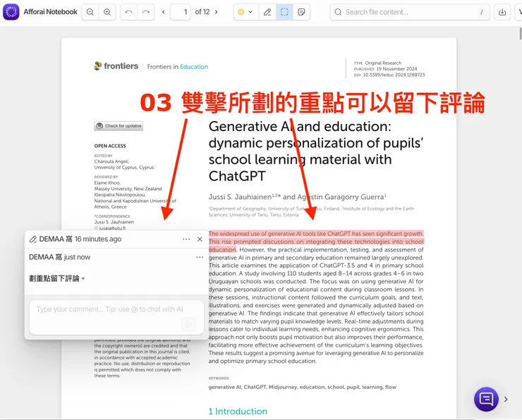Click the OPEN ACCESS label

(x=110, y=146)
